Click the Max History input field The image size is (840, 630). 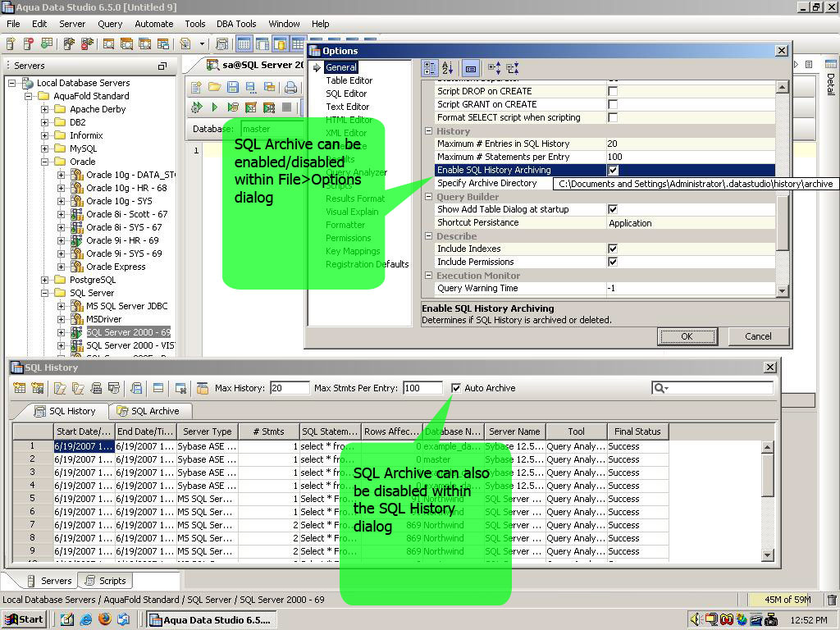click(290, 388)
